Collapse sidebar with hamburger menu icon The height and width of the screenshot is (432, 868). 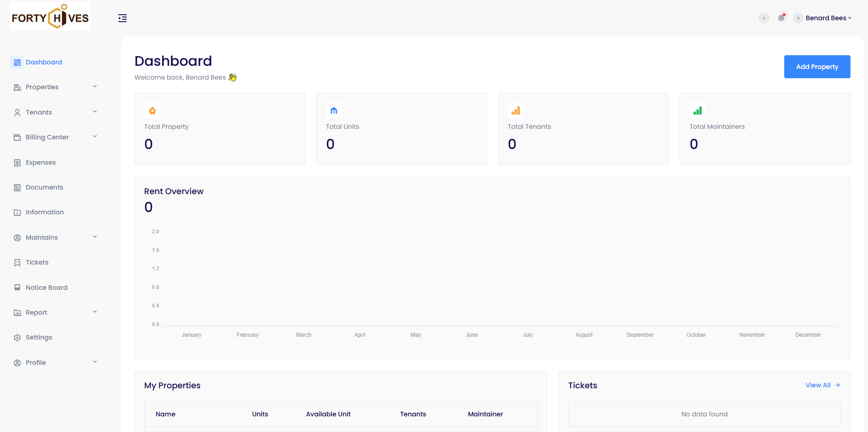pos(122,18)
